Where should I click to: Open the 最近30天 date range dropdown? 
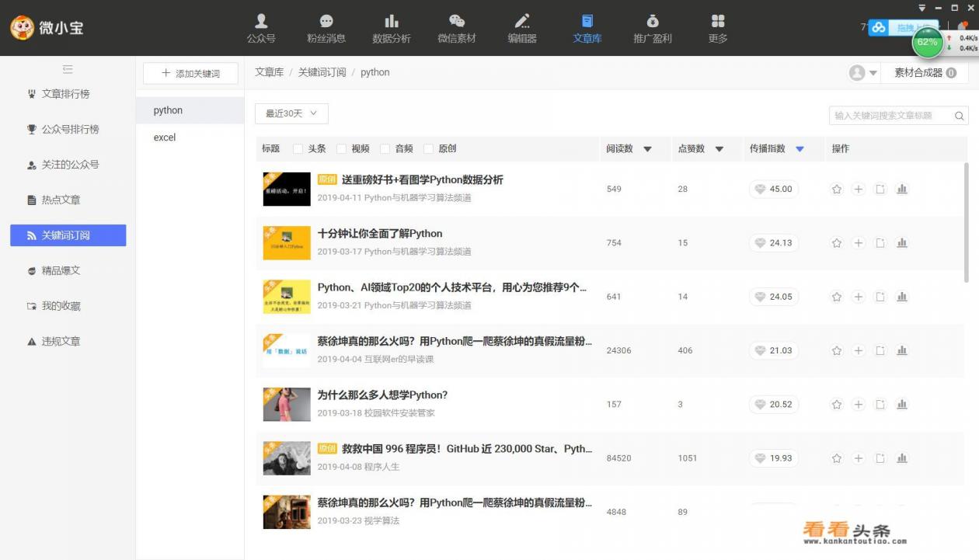291,113
